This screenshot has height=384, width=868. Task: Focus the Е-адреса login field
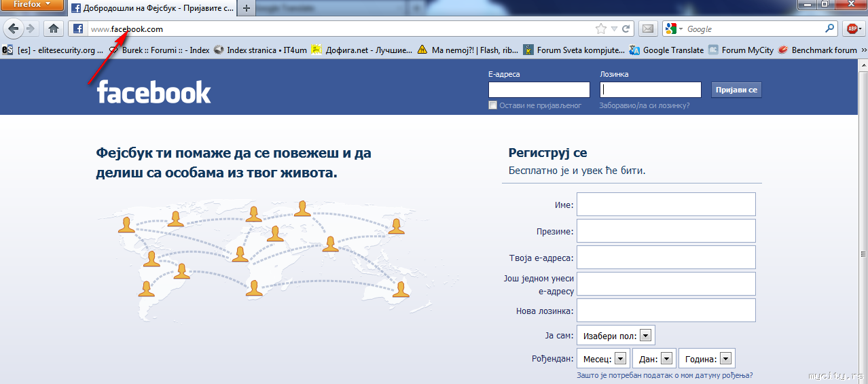coord(539,90)
